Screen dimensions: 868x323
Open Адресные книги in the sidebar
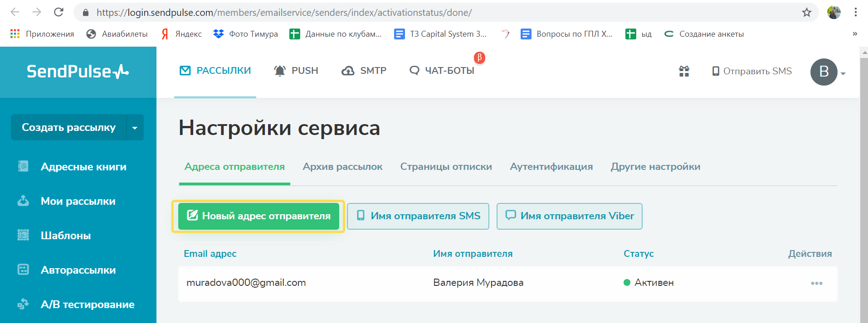tap(83, 167)
